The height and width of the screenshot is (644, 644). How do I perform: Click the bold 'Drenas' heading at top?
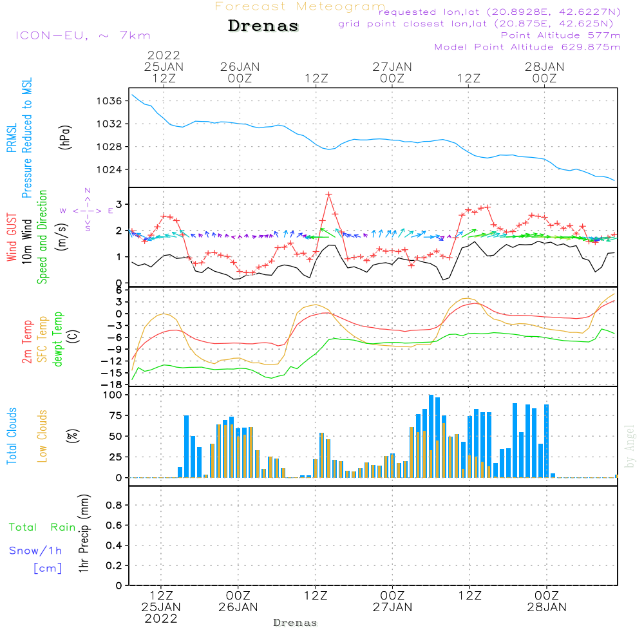click(263, 26)
